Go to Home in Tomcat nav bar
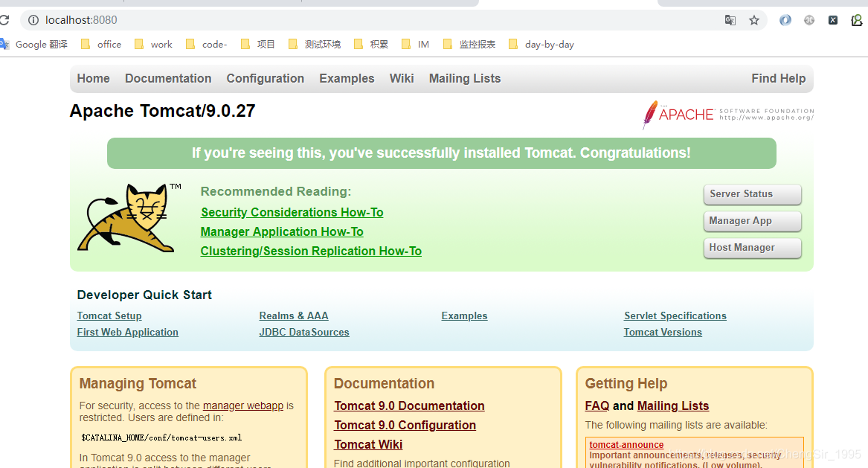The image size is (868, 468). click(x=93, y=79)
